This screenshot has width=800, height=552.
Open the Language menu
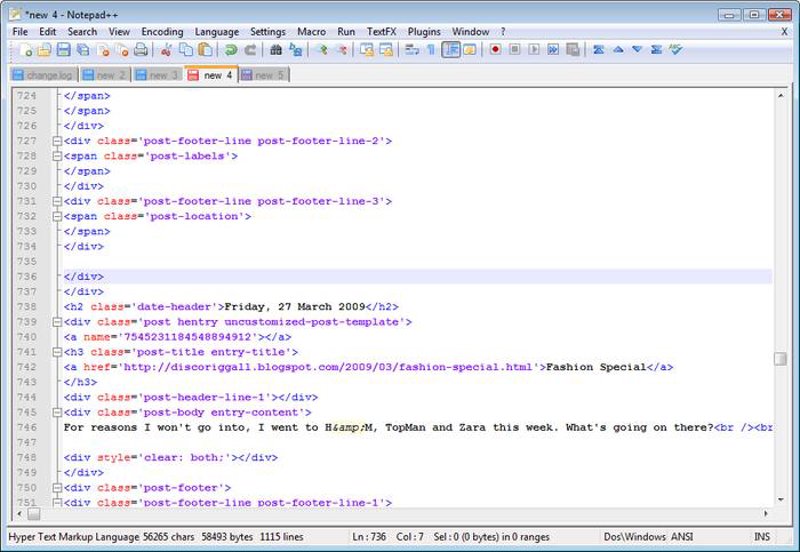click(217, 32)
